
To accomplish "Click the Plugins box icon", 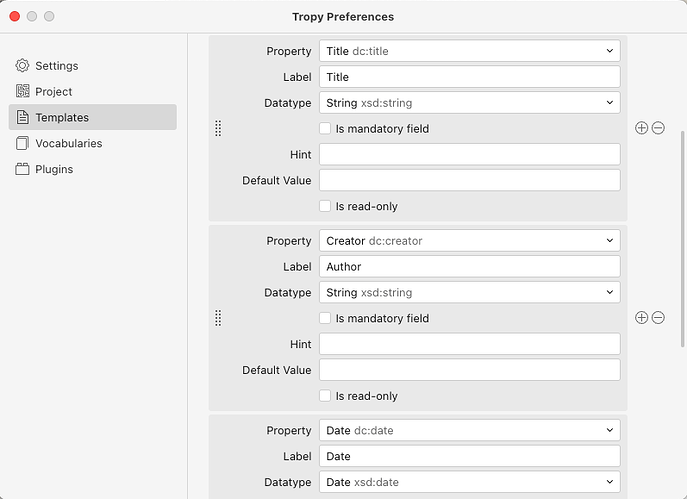I will click(x=22, y=169).
